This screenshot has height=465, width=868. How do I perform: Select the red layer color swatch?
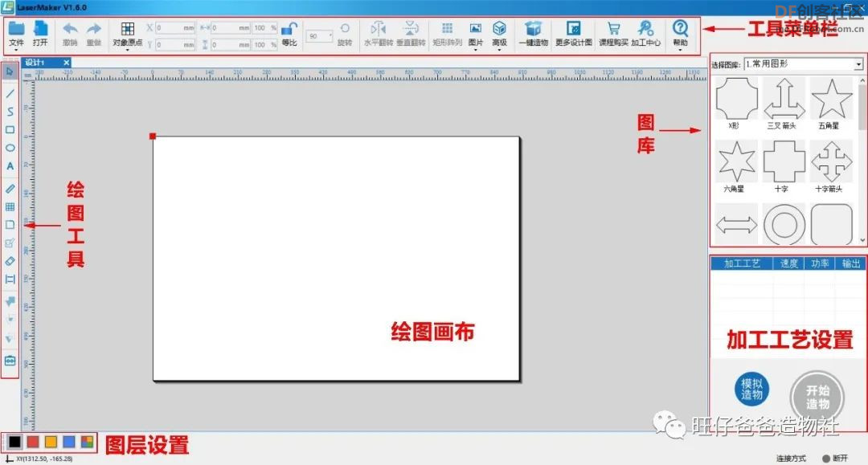coord(33,442)
